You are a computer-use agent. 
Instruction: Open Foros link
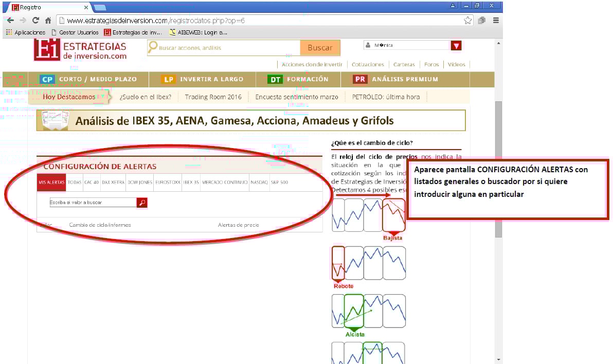click(431, 64)
